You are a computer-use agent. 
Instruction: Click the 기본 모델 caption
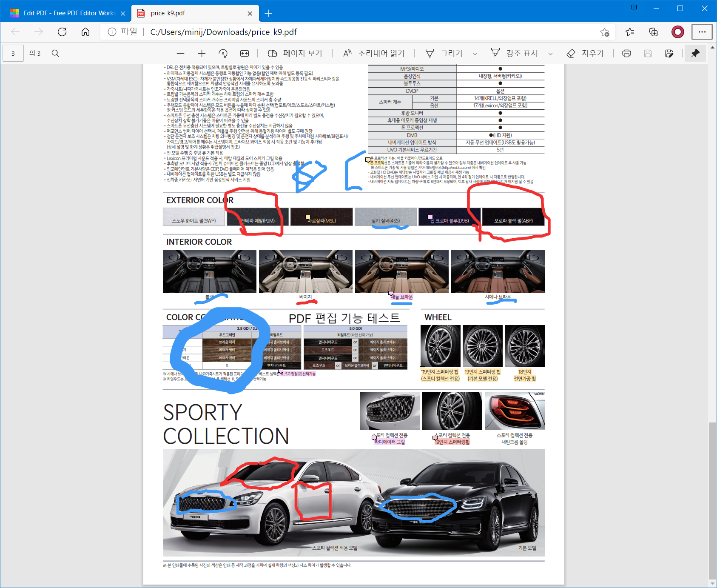pos(527,548)
